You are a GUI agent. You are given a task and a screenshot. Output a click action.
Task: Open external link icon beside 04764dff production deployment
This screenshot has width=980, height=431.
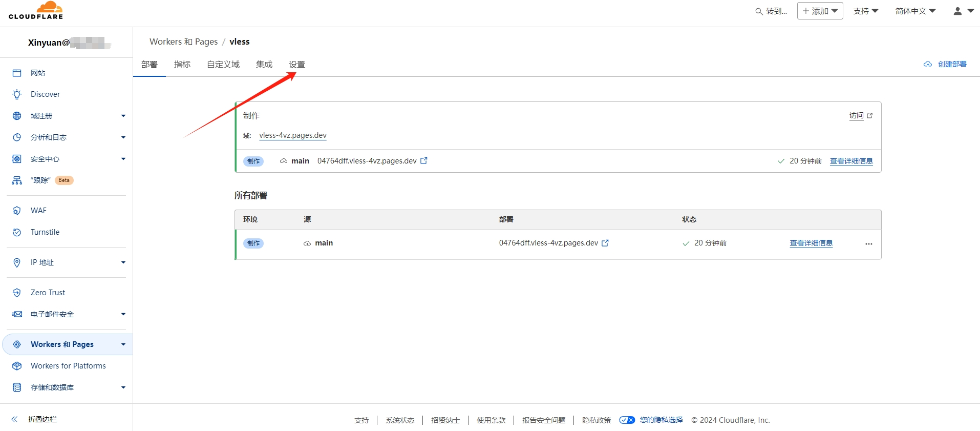pyautogui.click(x=424, y=161)
